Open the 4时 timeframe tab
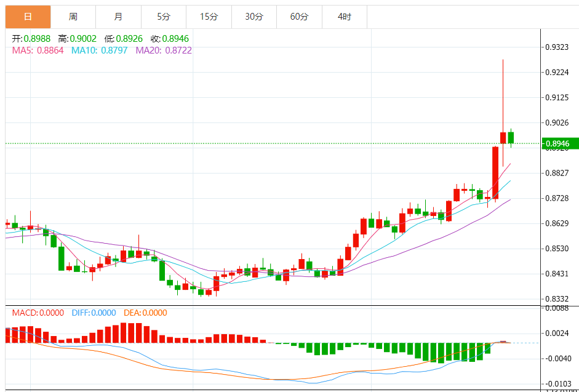 [x=345, y=17]
